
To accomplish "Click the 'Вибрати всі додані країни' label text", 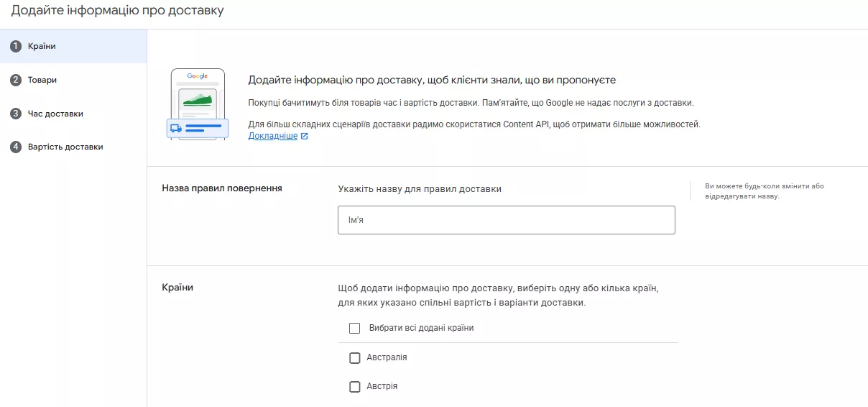I will point(421,328).
